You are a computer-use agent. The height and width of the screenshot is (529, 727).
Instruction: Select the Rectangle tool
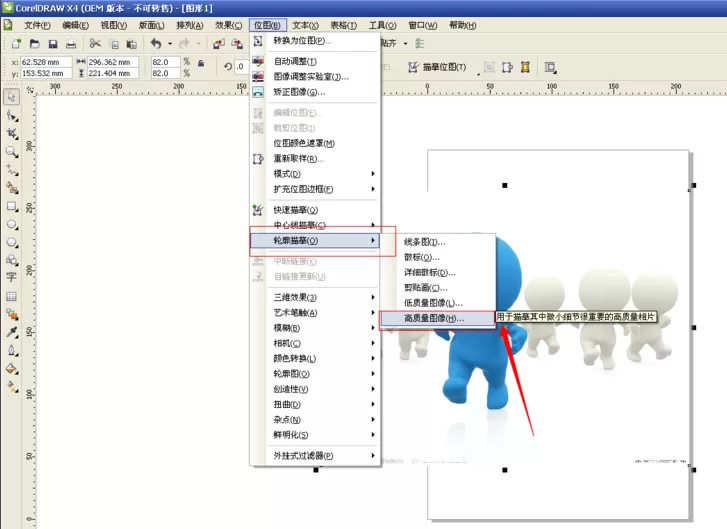coord(12,206)
